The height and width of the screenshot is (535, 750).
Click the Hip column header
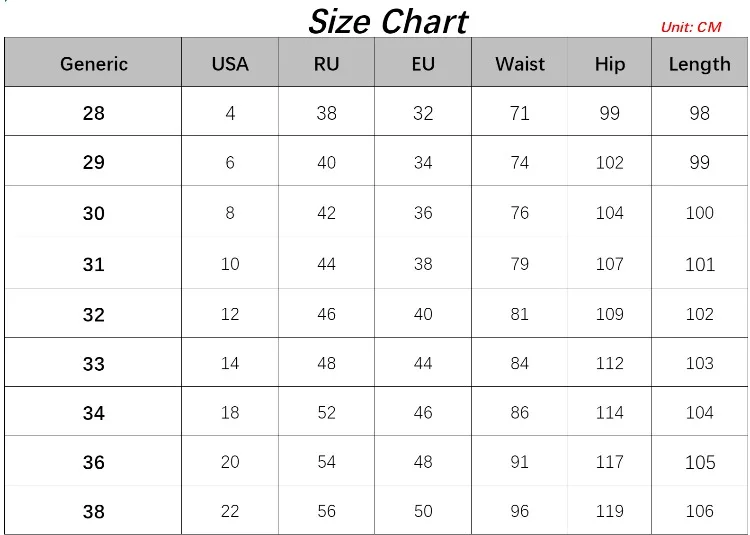pos(609,63)
